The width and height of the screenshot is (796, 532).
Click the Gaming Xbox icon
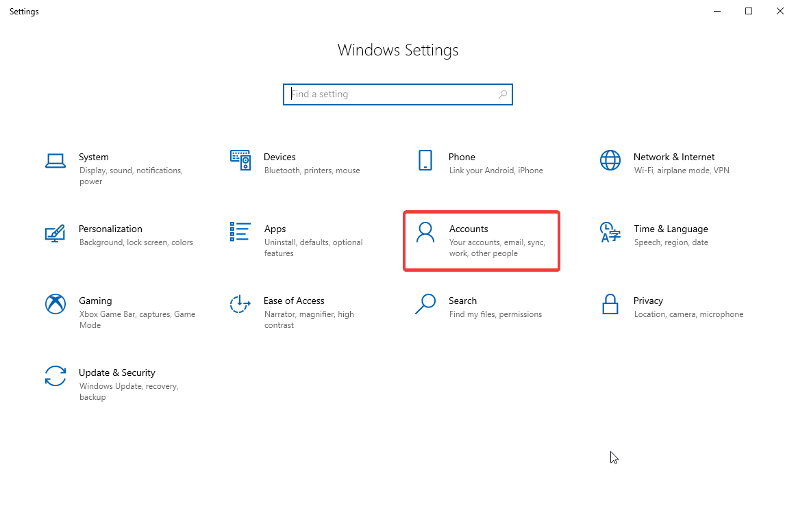point(55,304)
